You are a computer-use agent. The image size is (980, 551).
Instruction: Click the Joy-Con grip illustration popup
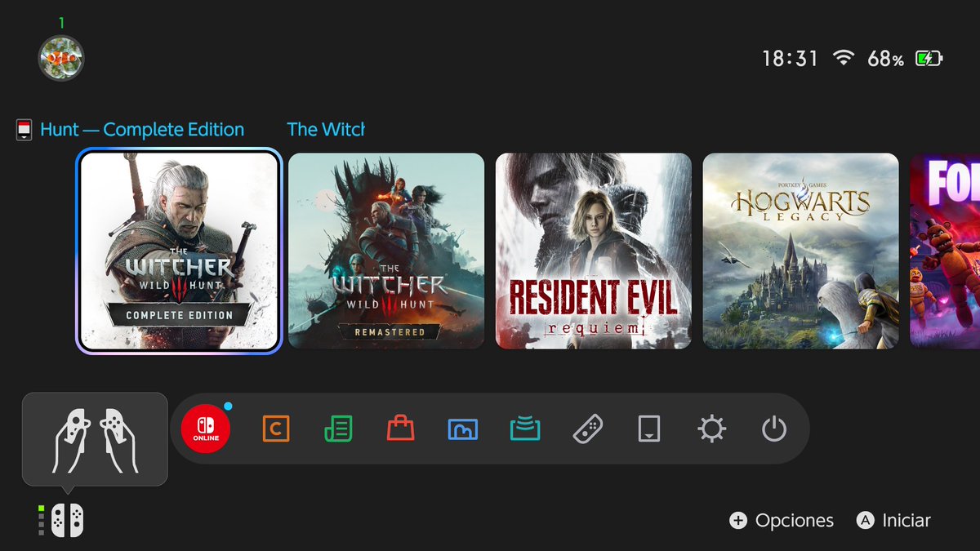click(x=95, y=439)
